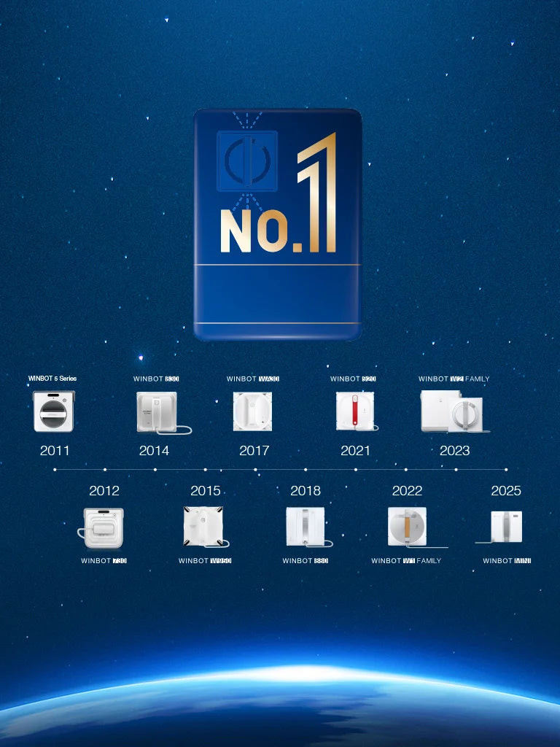This screenshot has width=560, height=747.
Task: Click the 2011 year label
Action: point(55,451)
